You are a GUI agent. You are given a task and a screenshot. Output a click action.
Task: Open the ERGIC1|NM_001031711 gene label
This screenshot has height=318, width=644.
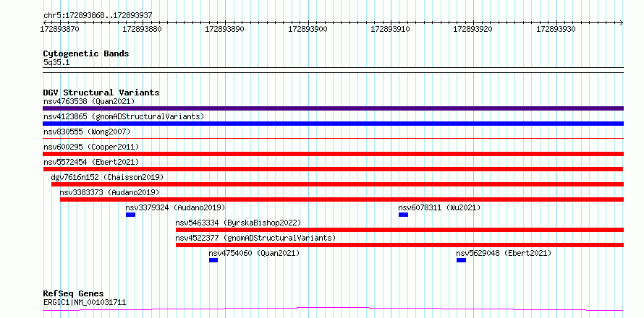(x=85, y=302)
